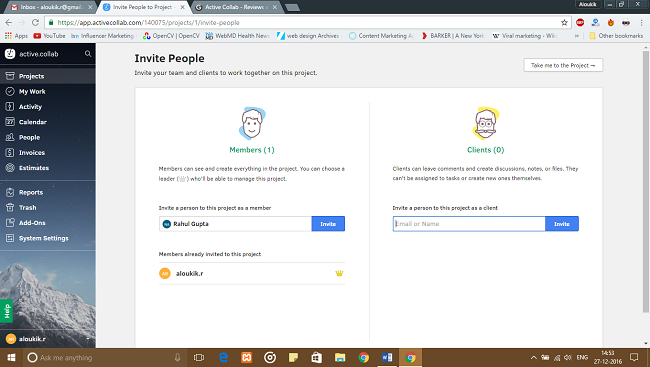
Task: Click the Projects box icon
Action: (x=10, y=76)
